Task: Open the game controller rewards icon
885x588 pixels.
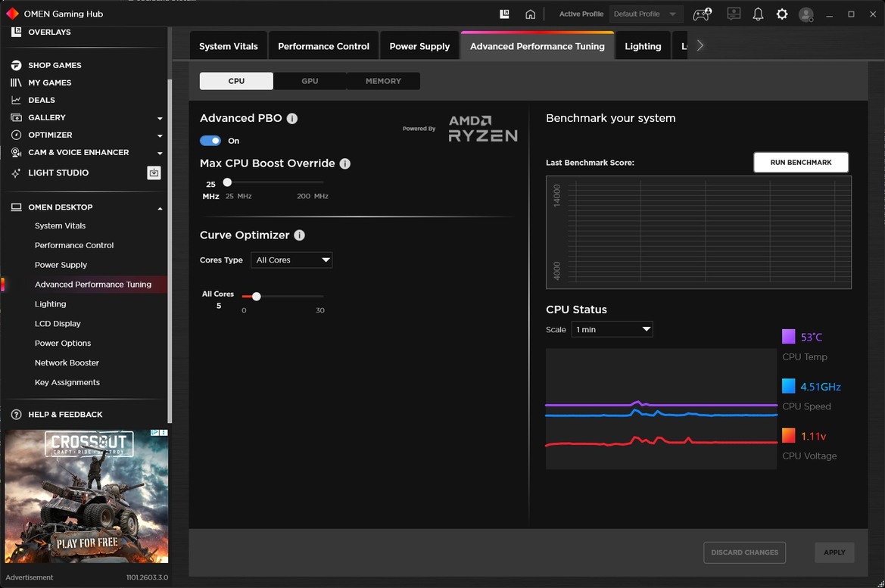Action: pos(702,14)
